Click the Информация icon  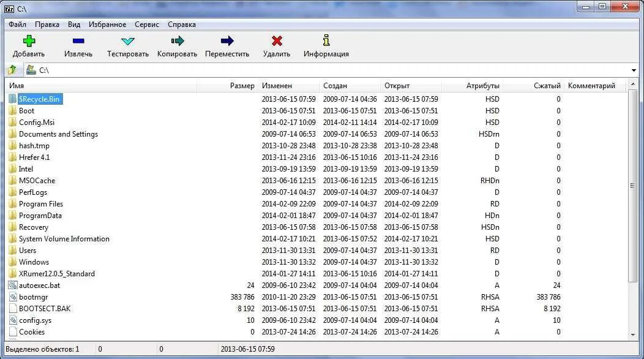tap(326, 40)
